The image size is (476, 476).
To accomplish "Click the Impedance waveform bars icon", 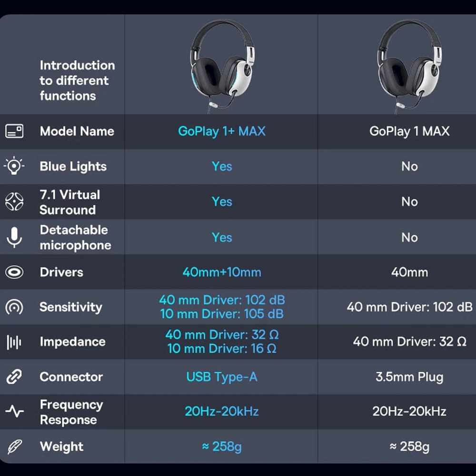I will [x=14, y=342].
